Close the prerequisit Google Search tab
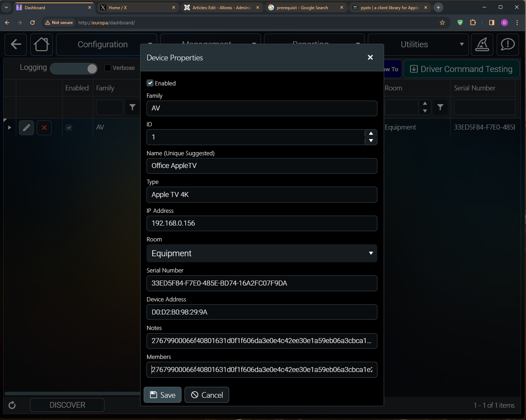 pos(342,7)
